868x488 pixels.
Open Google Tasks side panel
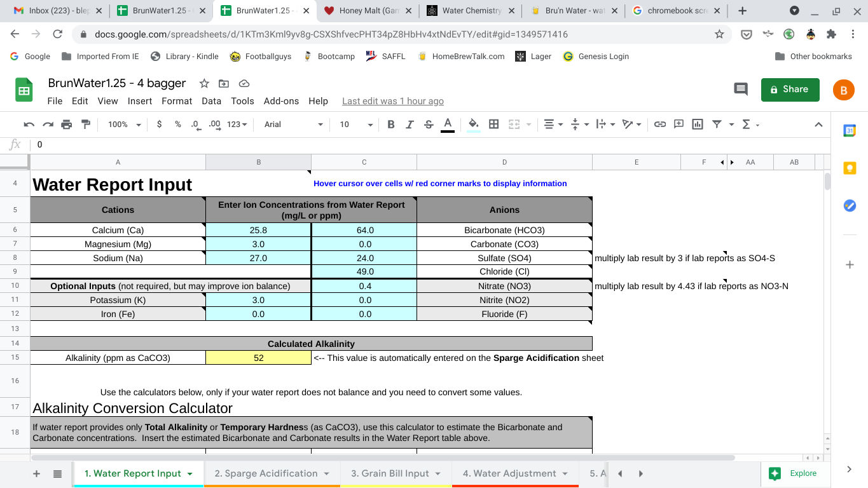850,206
